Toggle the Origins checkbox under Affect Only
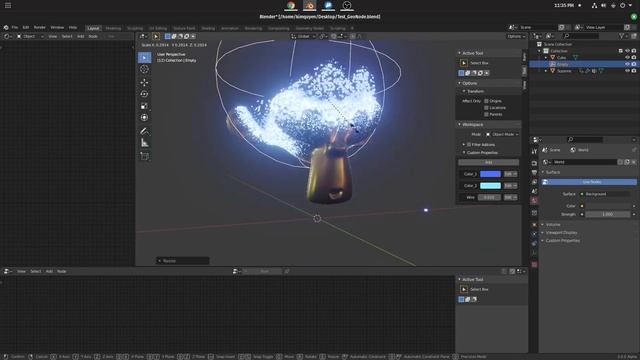 click(486, 101)
